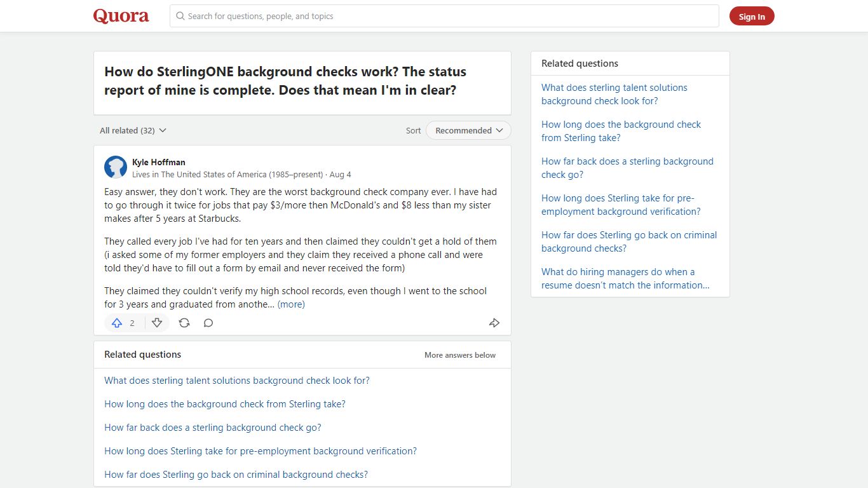Screen dimensions: 868x488
Task: Open sidebar link about hiring managers and resume
Action: pyautogui.click(x=625, y=278)
